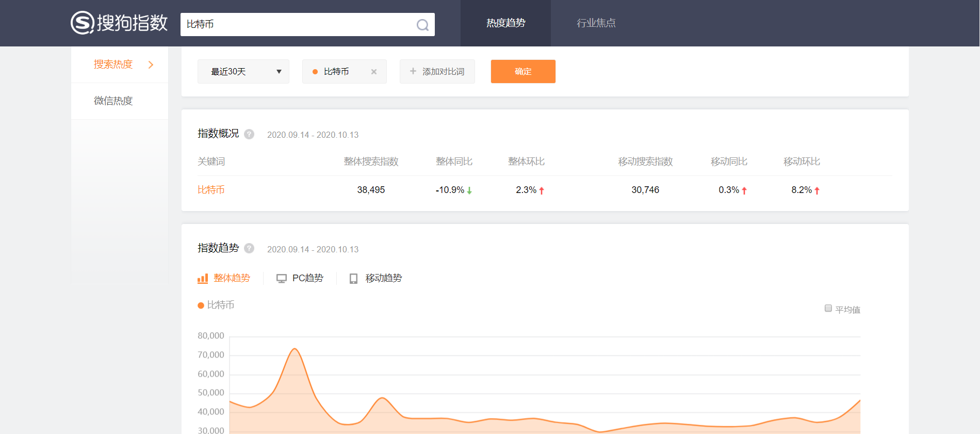Switch to the PC趋势 tab
Image resolution: width=980 pixels, height=434 pixels.
300,278
